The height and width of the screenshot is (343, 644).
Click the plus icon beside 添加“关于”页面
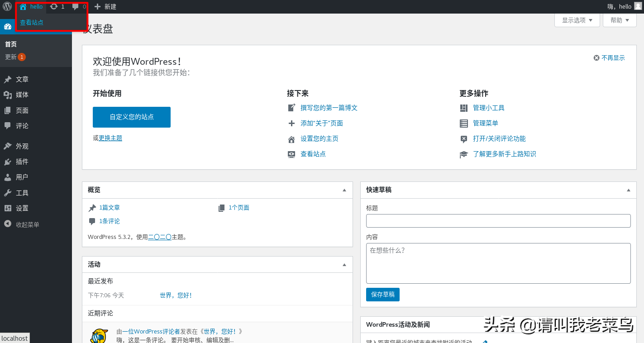tap(291, 123)
